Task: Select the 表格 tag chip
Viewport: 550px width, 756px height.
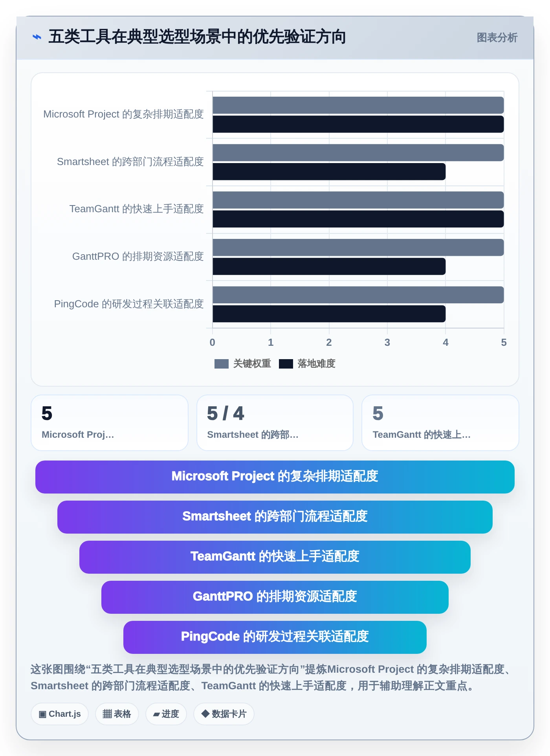Action: click(x=117, y=714)
